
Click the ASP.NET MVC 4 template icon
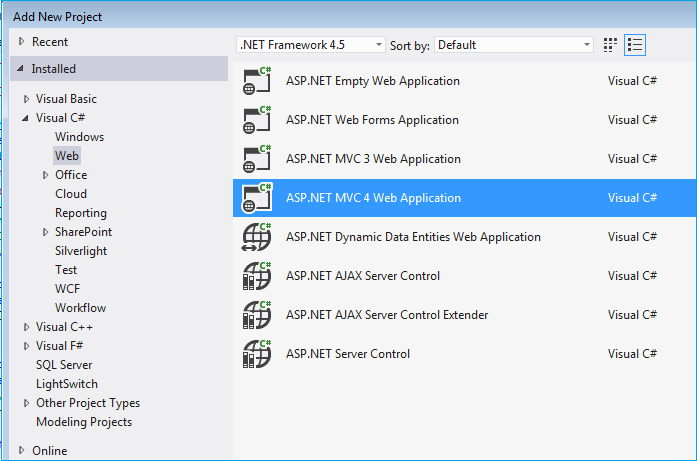[258, 199]
